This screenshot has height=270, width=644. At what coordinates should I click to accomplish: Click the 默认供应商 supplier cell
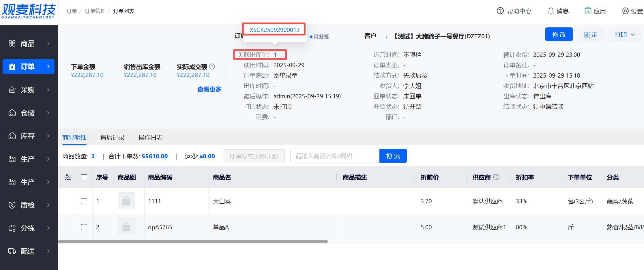pyautogui.click(x=488, y=201)
